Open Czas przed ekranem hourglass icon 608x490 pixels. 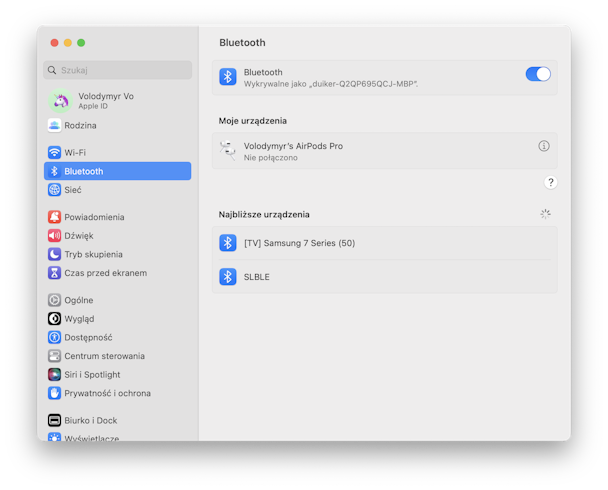click(x=54, y=273)
